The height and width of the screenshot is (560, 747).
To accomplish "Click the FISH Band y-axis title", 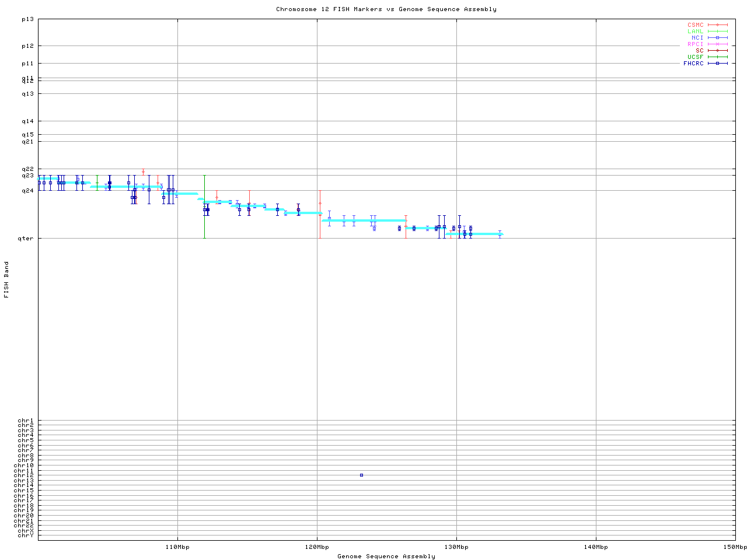I will 7,279.
